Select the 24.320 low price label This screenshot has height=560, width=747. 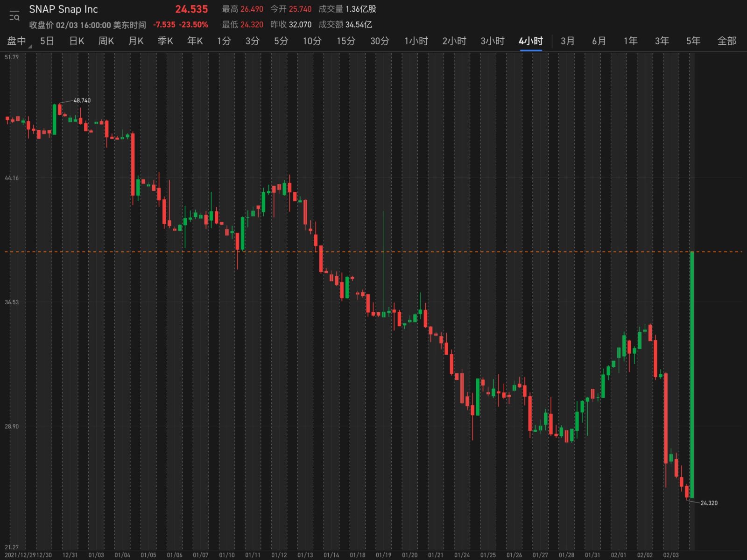click(709, 503)
